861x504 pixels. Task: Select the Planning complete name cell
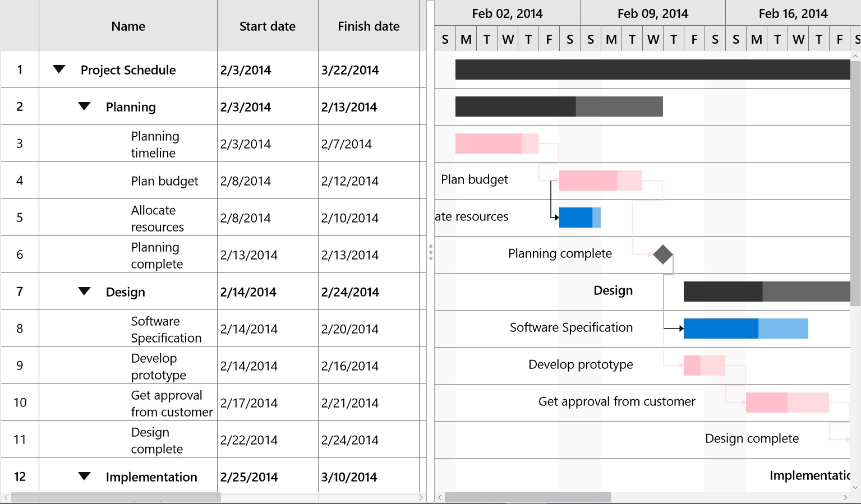tap(128, 255)
